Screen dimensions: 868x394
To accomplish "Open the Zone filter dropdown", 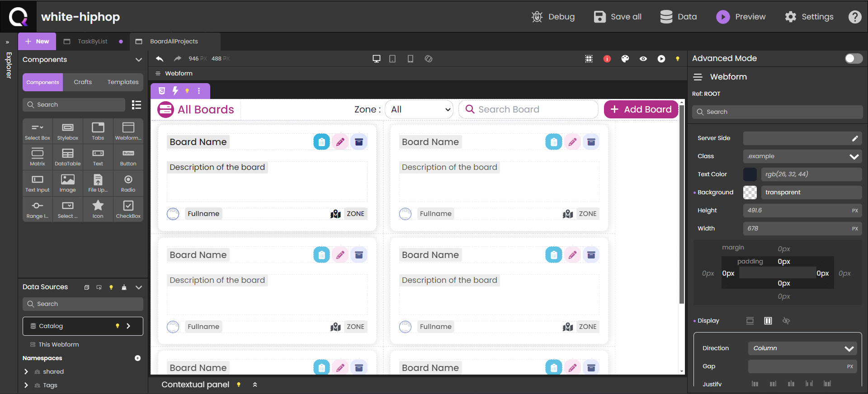I will pyautogui.click(x=419, y=109).
